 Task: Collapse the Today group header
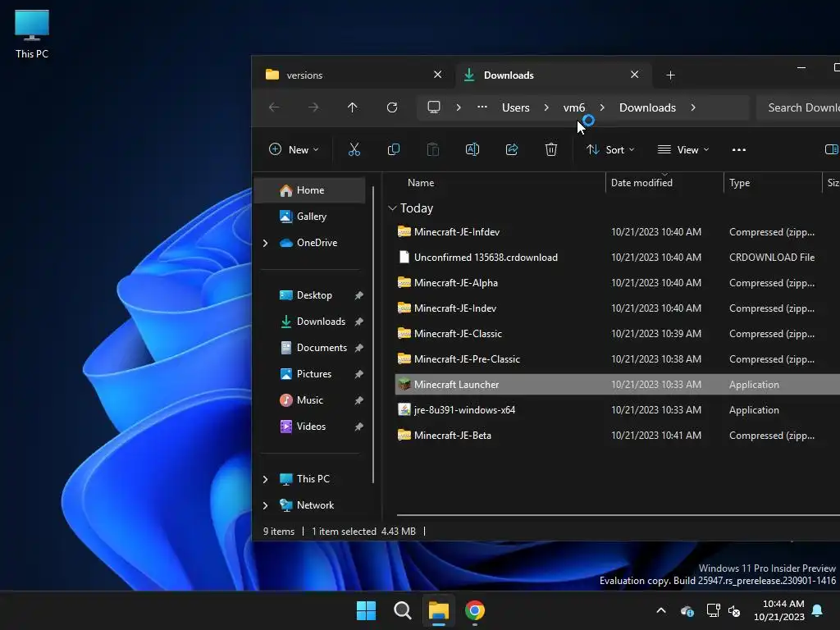pos(393,208)
